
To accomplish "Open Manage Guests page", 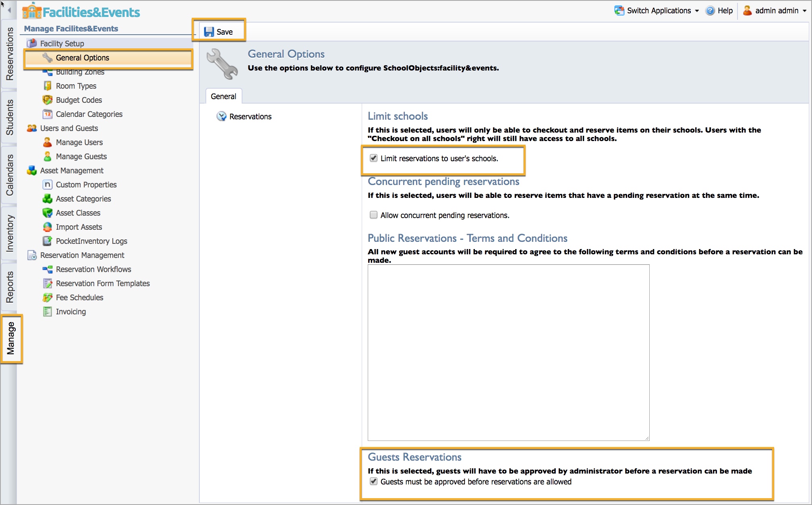I will tap(81, 156).
